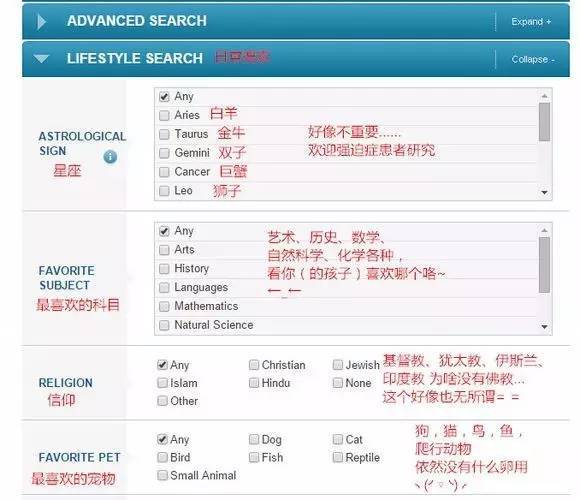The width and height of the screenshot is (580, 500).
Task: Uncheck Any under Favorite Pet
Action: click(162, 439)
